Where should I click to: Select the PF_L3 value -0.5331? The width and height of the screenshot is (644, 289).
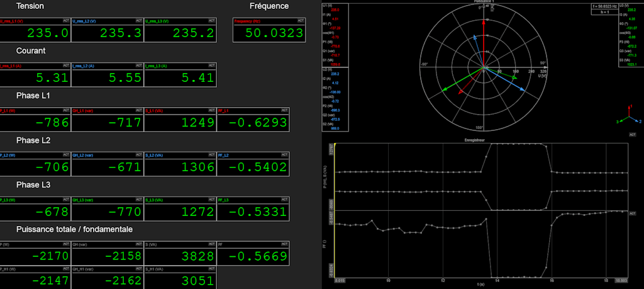click(x=257, y=212)
